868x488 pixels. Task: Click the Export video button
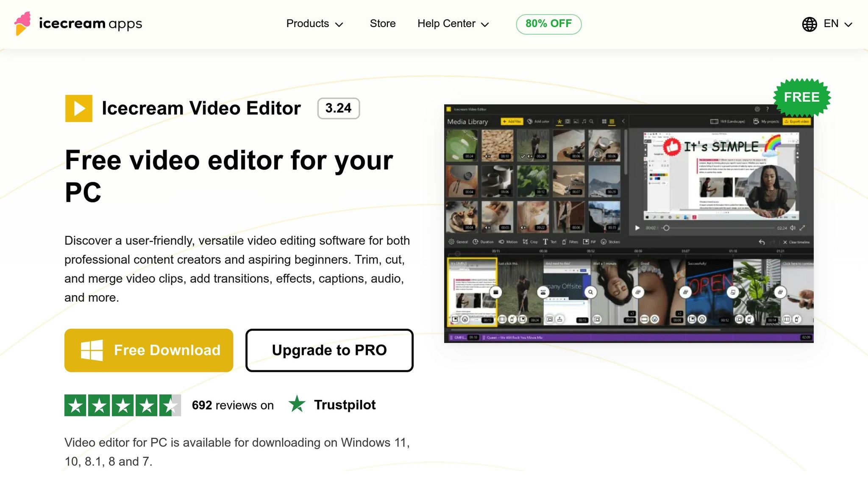[797, 122]
